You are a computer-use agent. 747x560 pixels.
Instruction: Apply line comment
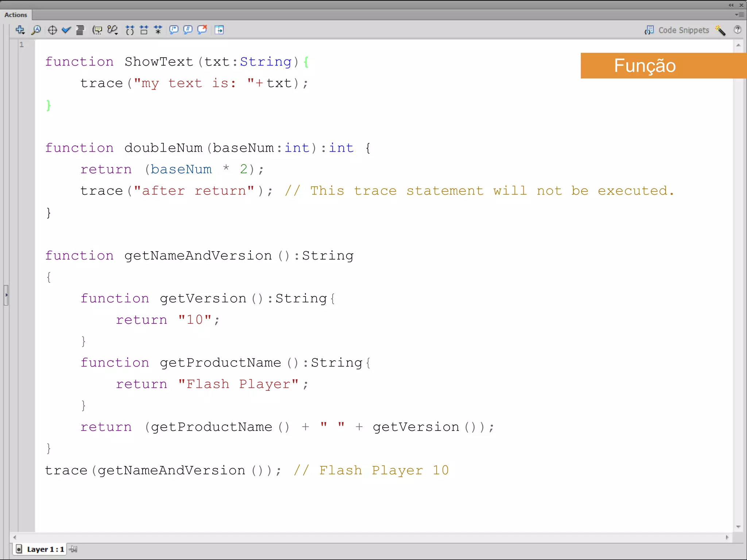coord(188,30)
